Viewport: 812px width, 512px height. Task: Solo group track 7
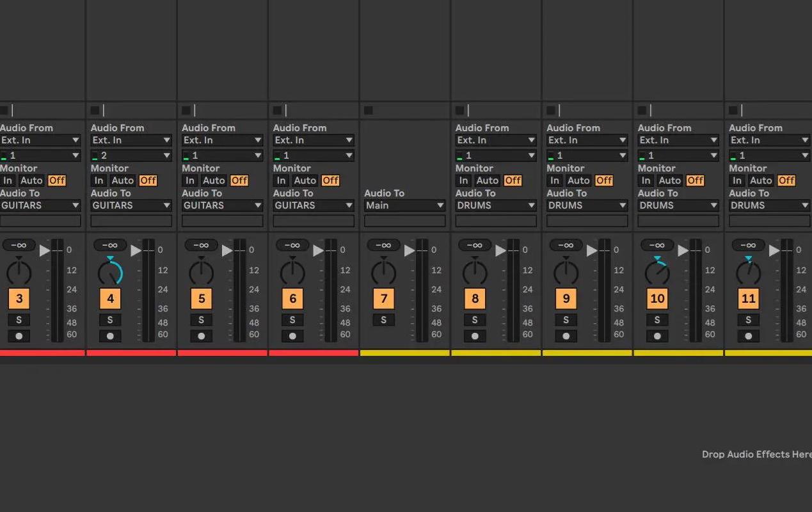coord(384,320)
